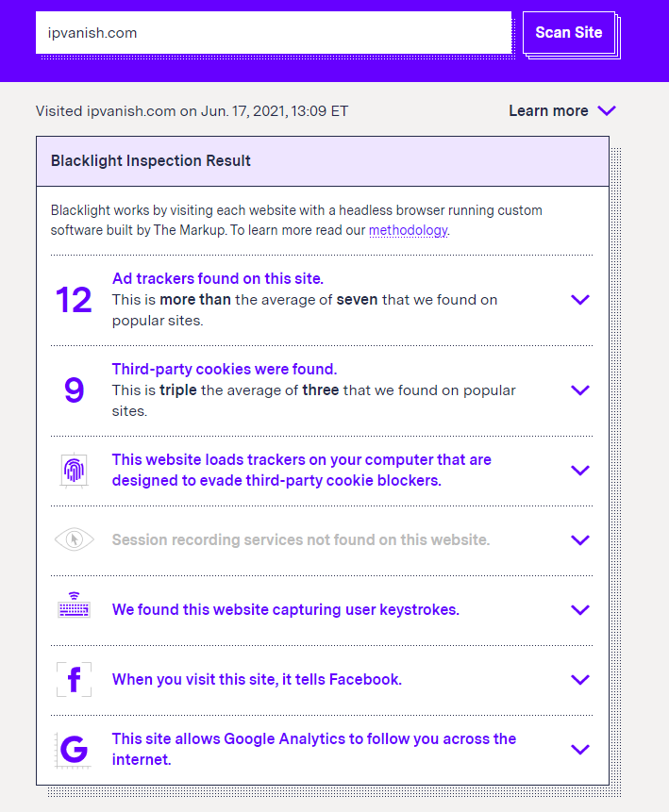This screenshot has width=669, height=812.
Task: Expand the third-party cookies result chevron
Action: (580, 390)
